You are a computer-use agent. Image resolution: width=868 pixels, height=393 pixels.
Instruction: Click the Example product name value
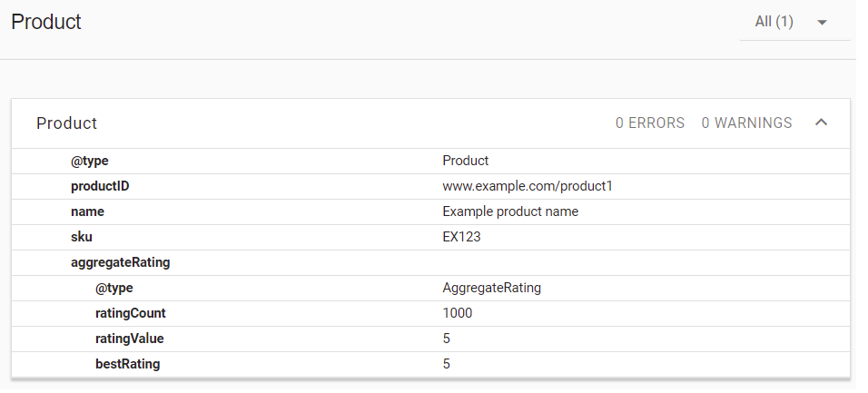point(510,211)
